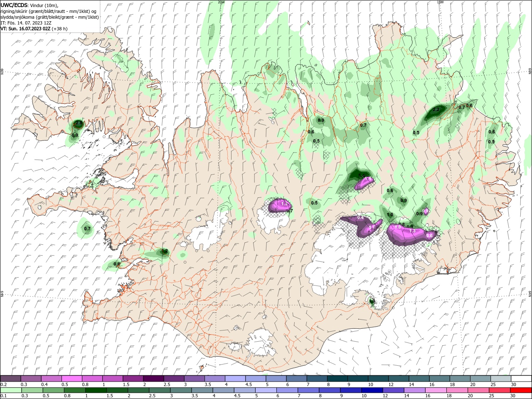Click the UWC/ECDS title text

(x=14, y=5)
